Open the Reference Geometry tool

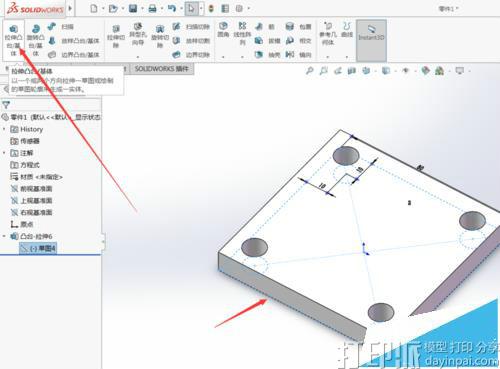pyautogui.click(x=328, y=33)
